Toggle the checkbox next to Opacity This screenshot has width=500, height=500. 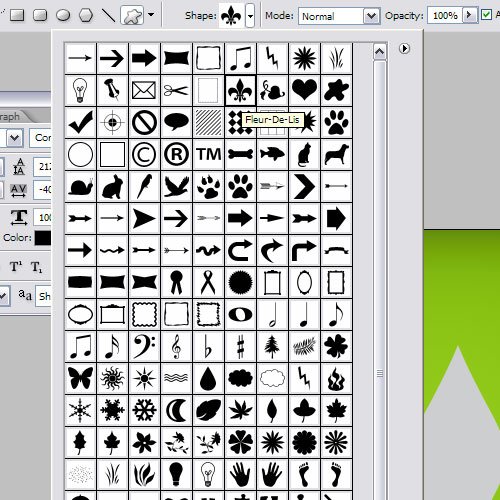[x=487, y=15]
